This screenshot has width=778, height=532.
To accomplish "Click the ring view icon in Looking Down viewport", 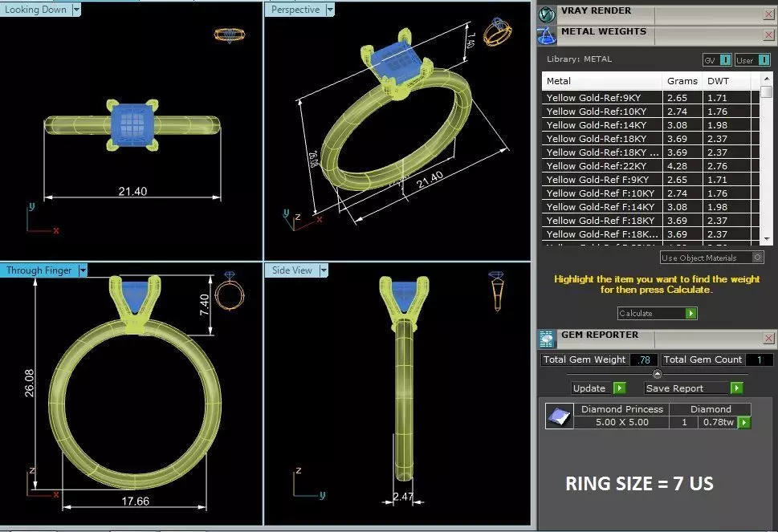I will [x=230, y=35].
